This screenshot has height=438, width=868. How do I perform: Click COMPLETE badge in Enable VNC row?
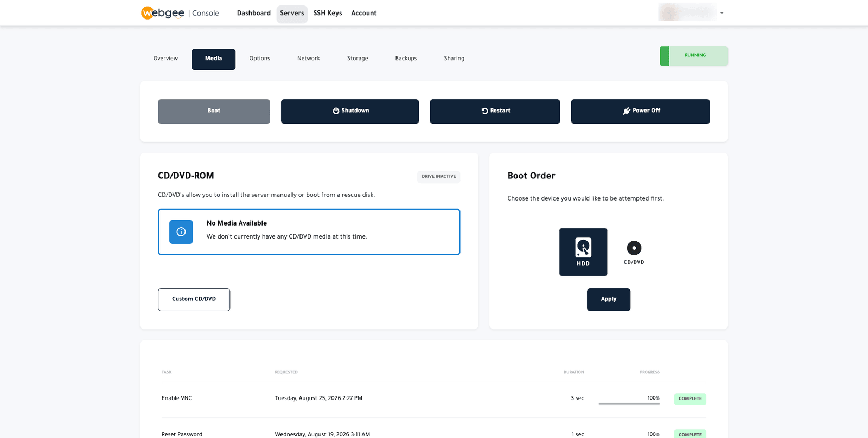[690, 399]
